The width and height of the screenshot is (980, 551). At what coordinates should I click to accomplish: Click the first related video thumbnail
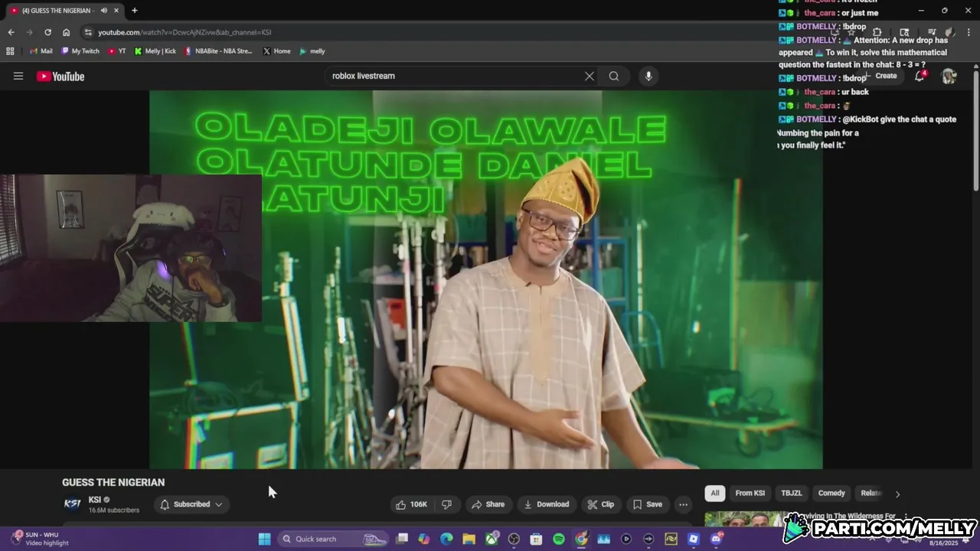click(745, 520)
